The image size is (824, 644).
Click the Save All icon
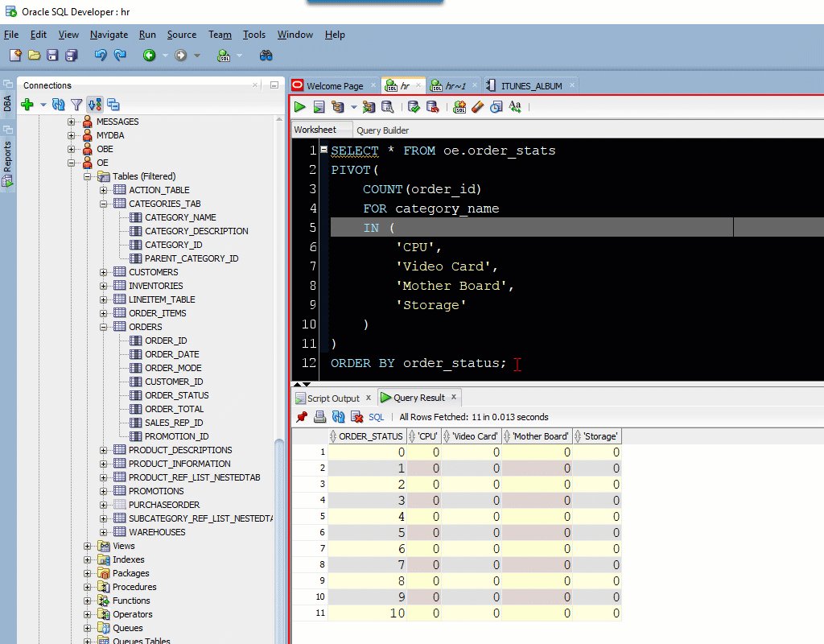click(x=72, y=56)
